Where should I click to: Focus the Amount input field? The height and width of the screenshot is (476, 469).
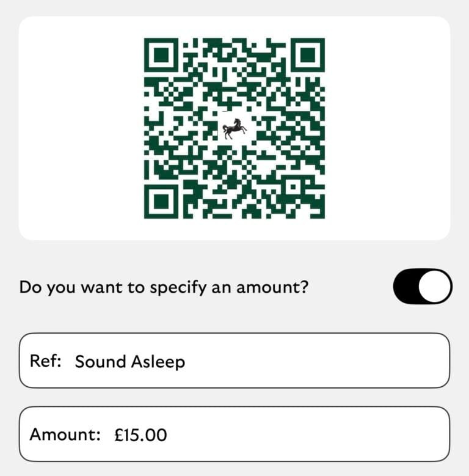(305, 434)
